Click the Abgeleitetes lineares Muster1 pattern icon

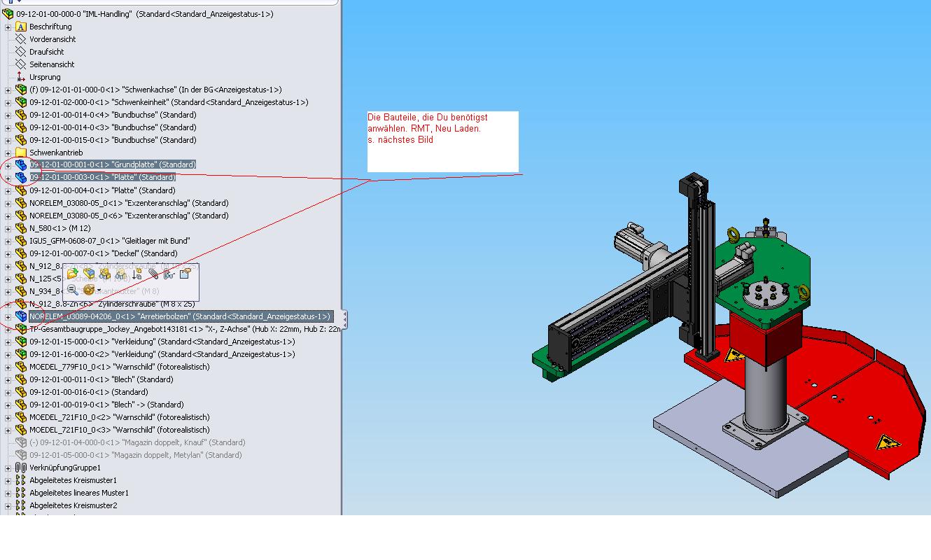(x=21, y=493)
